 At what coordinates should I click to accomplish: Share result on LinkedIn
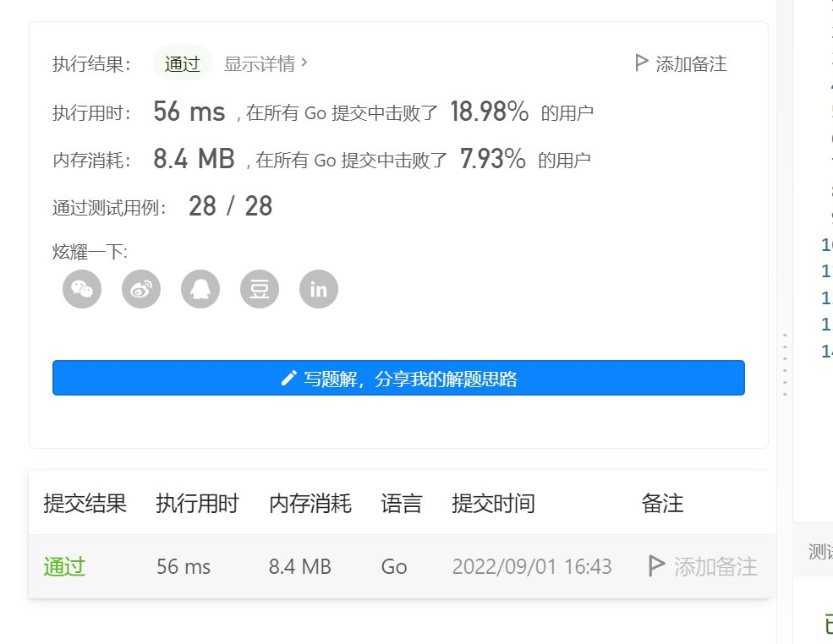point(318,289)
